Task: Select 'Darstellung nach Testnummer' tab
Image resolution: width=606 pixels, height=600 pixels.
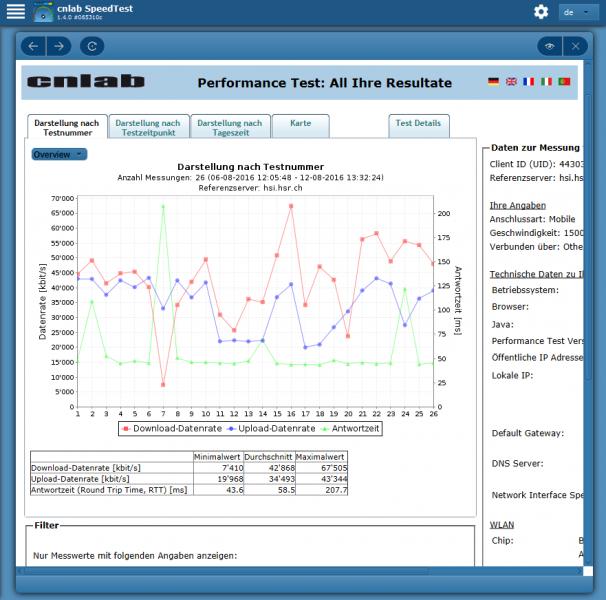Action: (x=67, y=127)
